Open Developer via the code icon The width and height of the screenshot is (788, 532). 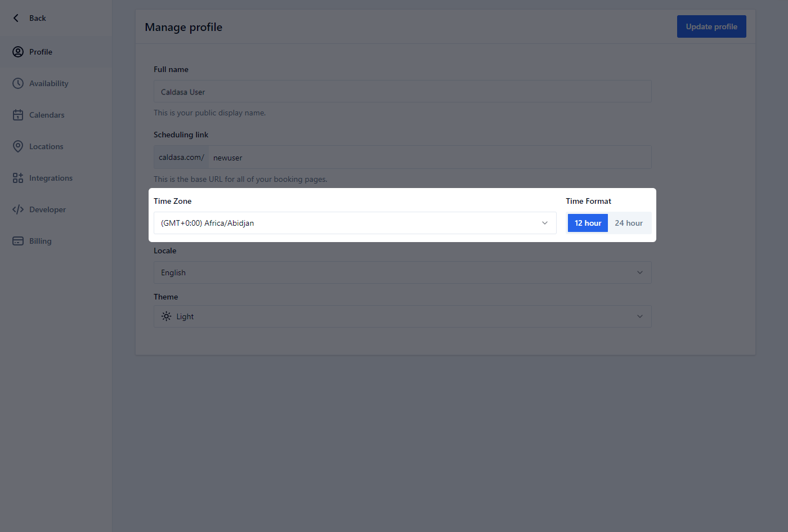[x=17, y=209]
